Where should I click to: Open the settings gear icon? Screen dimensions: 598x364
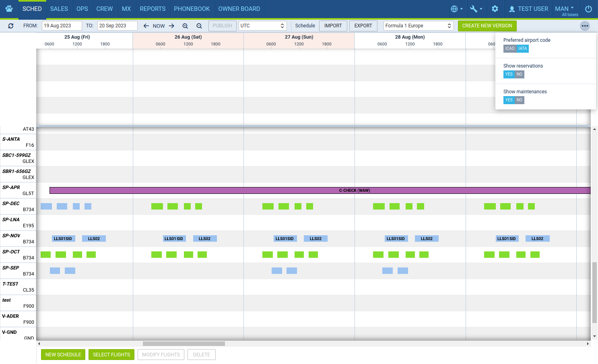pyautogui.click(x=495, y=8)
